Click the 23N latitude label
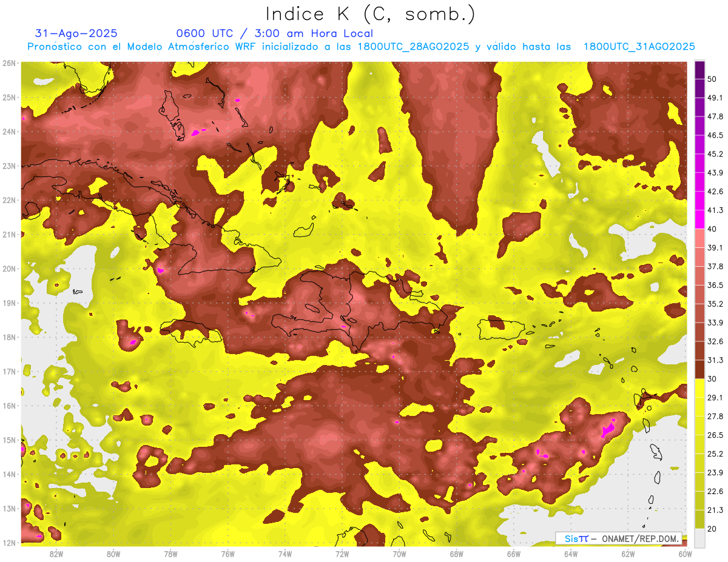Image resolution: width=728 pixels, height=562 pixels. point(9,166)
